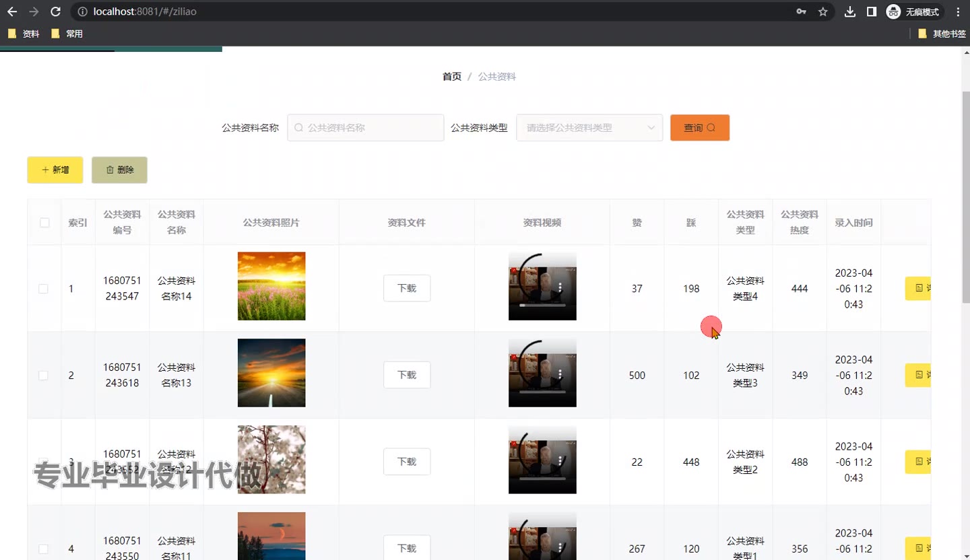Click the 公共资料热度 column header
970x560 pixels.
tap(800, 222)
